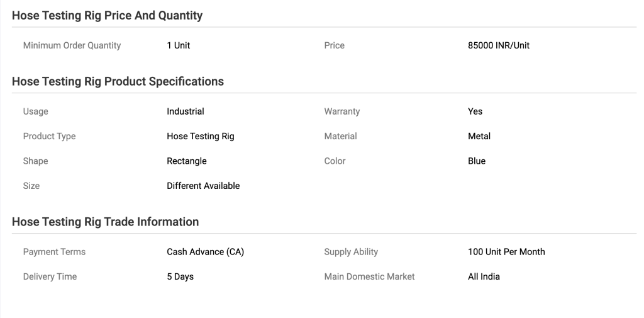Image resolution: width=644 pixels, height=318 pixels.
Task: Click the Hose Testing Rig product type value
Action: [x=201, y=136]
